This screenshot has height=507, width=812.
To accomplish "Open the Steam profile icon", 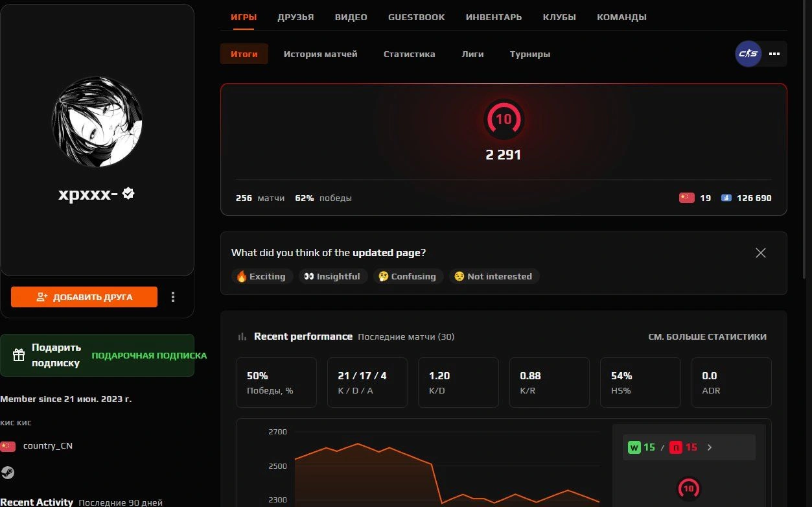I will [x=8, y=472].
